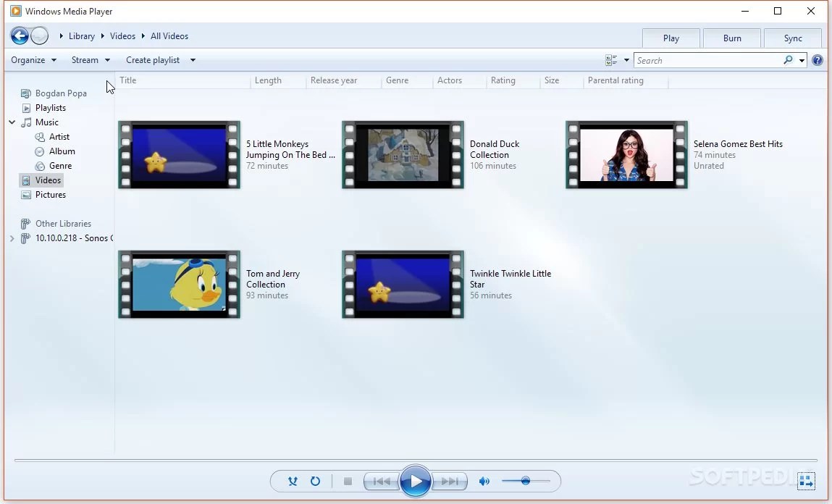Expand the Music library section
This screenshot has height=504, width=832.
[x=12, y=122]
